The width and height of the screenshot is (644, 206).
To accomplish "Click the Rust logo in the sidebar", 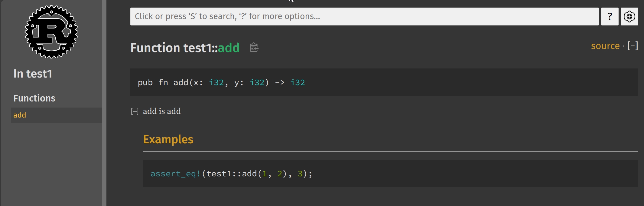I will point(51,32).
